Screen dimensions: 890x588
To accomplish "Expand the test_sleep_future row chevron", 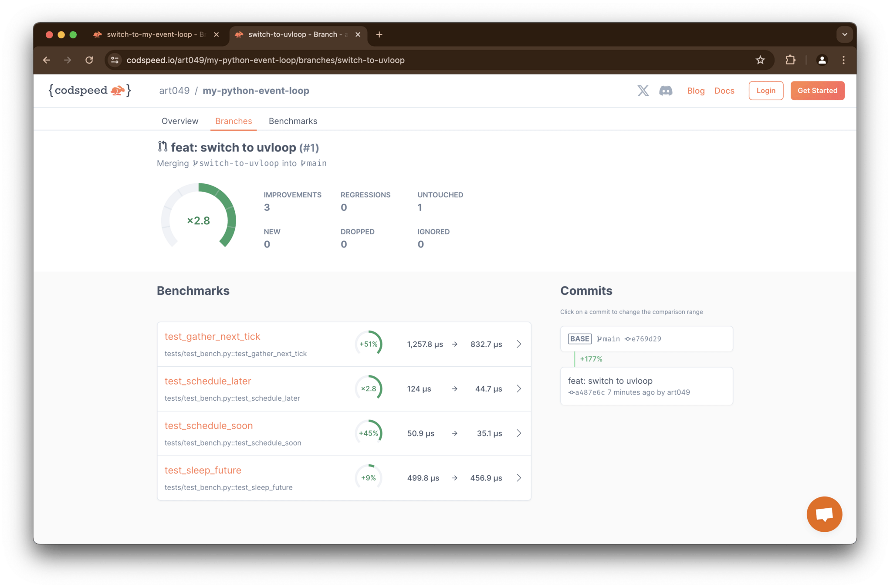I will tap(519, 478).
